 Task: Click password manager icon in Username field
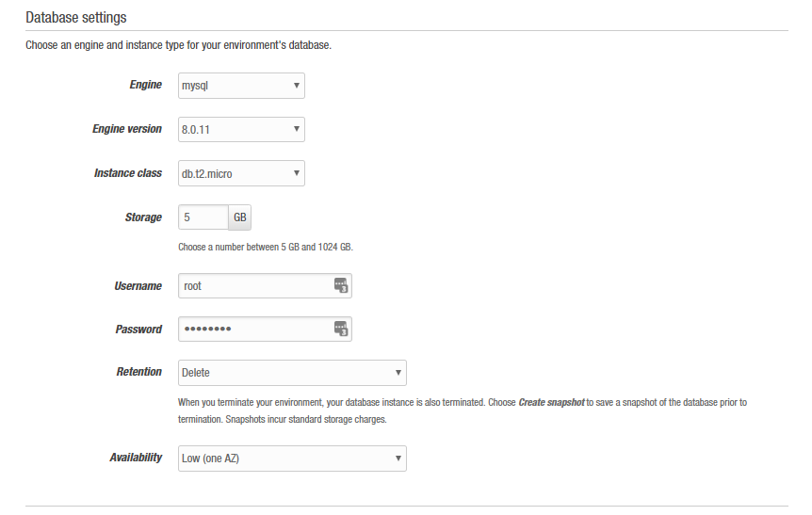tap(341, 285)
